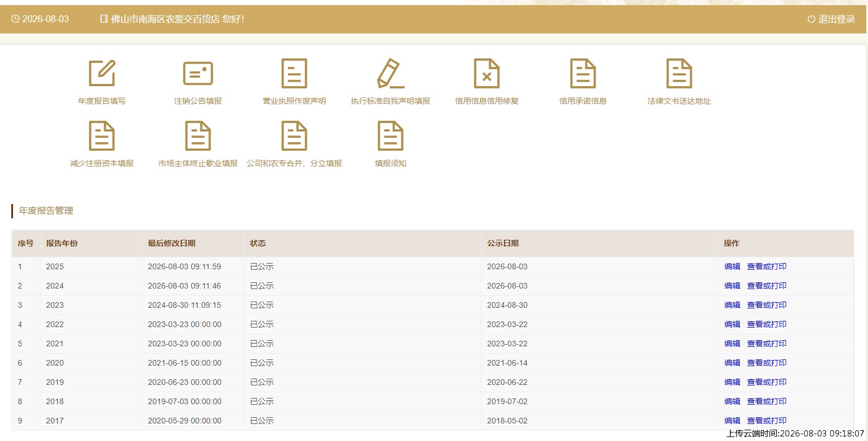
Task: Click the header date 2026-08-03
Action: click(46, 19)
